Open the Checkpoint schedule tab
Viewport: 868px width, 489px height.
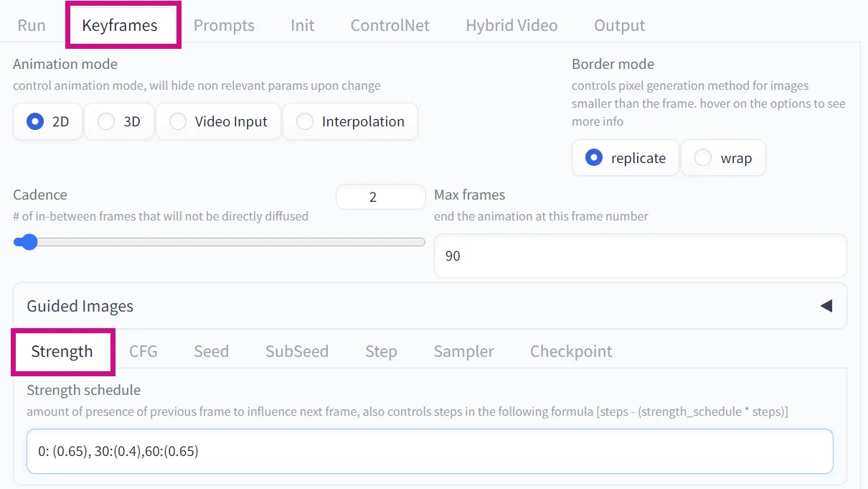point(571,352)
